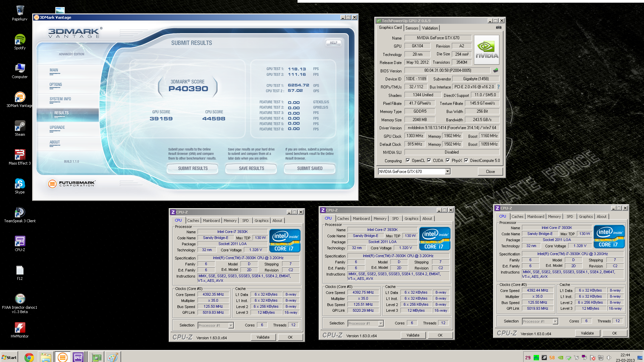Go to MAIN section in 3DMark Vantage
Image resolution: width=644 pixels, height=362 pixels.
(x=54, y=70)
